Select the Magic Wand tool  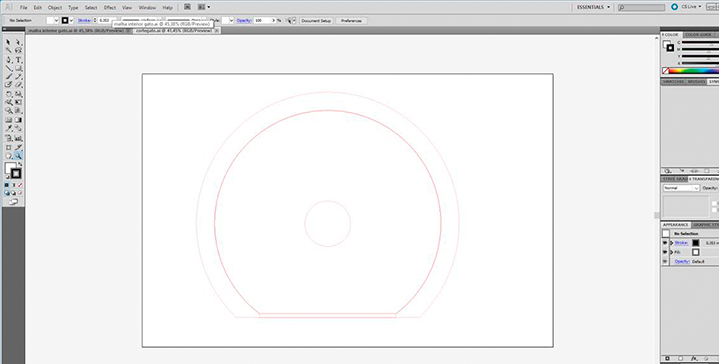pyautogui.click(x=8, y=50)
